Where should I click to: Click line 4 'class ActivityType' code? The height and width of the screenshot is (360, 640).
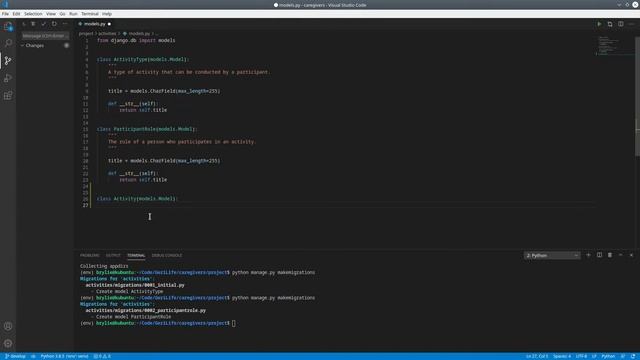click(x=142, y=60)
